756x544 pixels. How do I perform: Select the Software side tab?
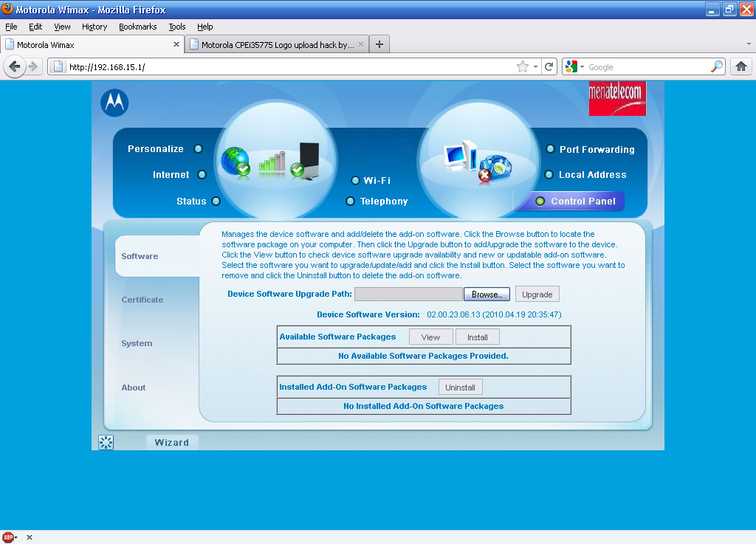click(x=157, y=256)
